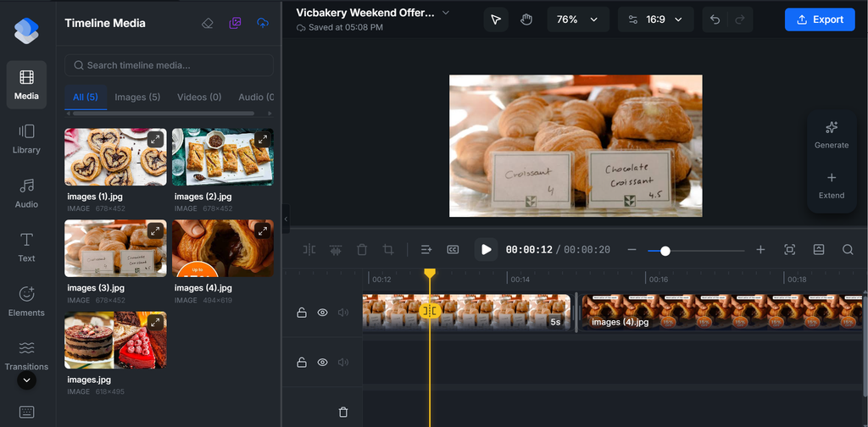Toggle visibility eye on second track

click(323, 363)
